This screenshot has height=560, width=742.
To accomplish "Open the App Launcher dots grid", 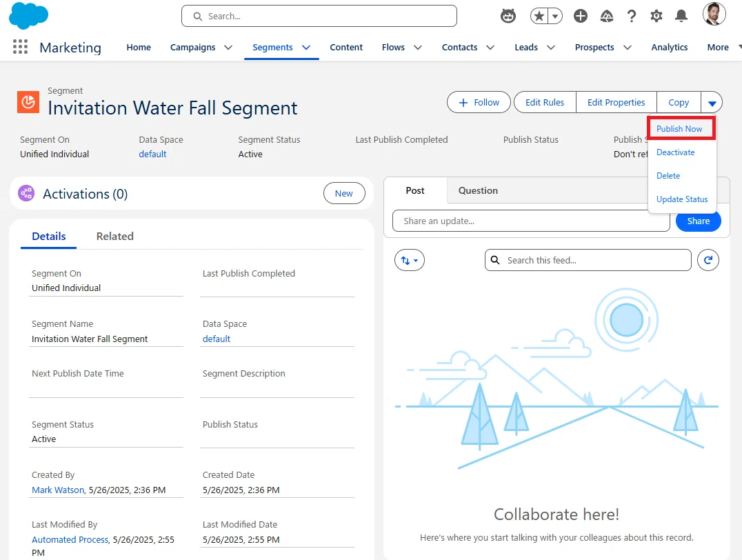I will pyautogui.click(x=21, y=47).
